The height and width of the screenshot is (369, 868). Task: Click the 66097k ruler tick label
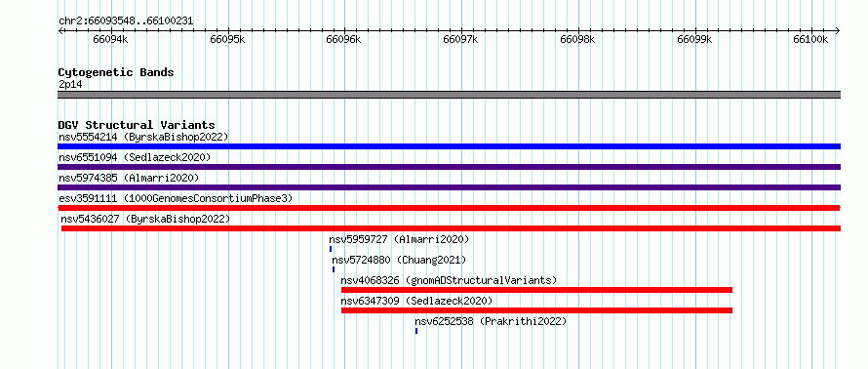tap(461, 39)
